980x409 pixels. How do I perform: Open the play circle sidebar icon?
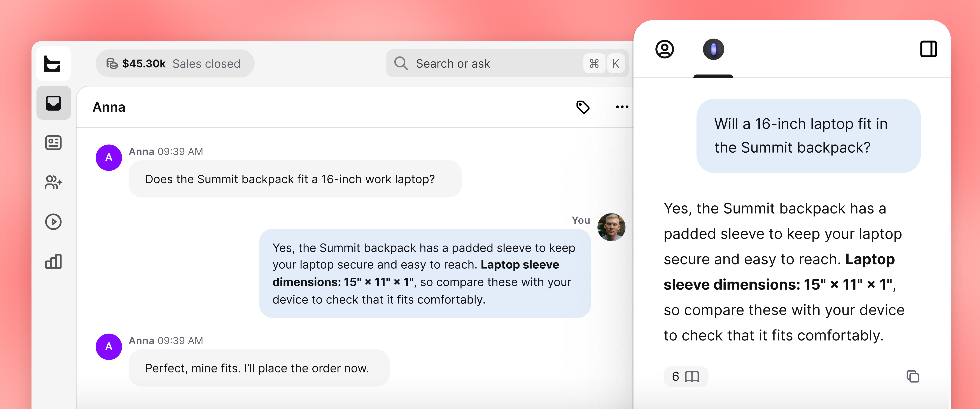tap(53, 222)
